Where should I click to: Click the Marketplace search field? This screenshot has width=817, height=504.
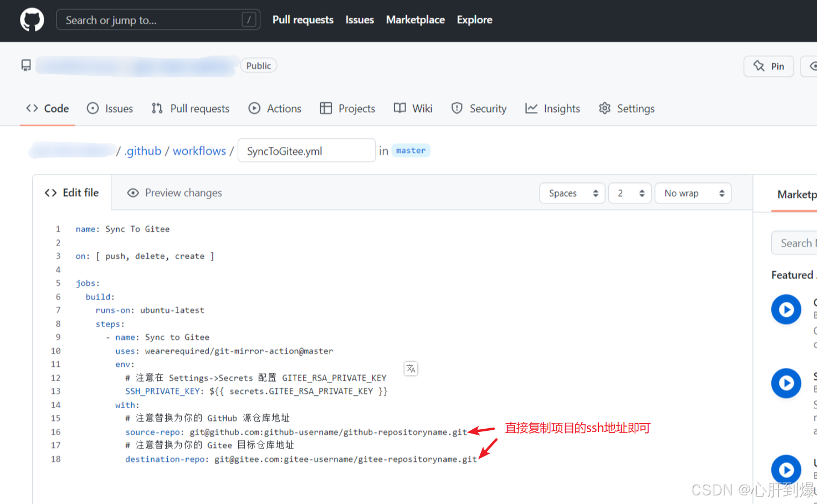[x=794, y=243]
